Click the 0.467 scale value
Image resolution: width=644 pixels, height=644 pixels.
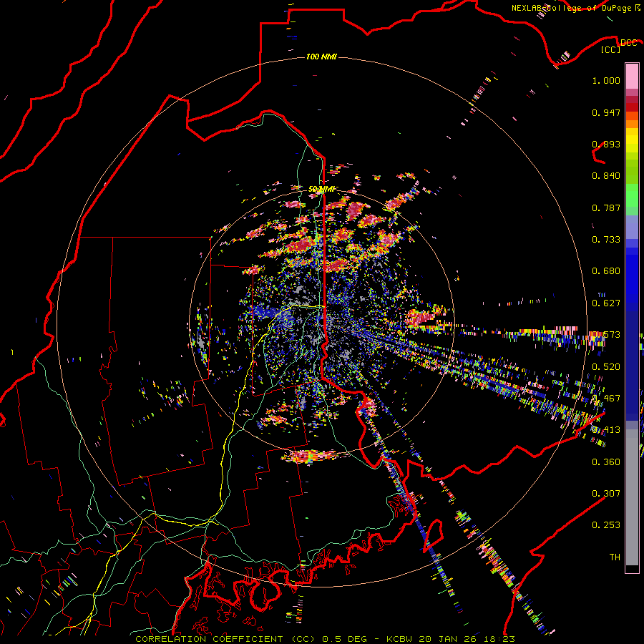pos(606,399)
